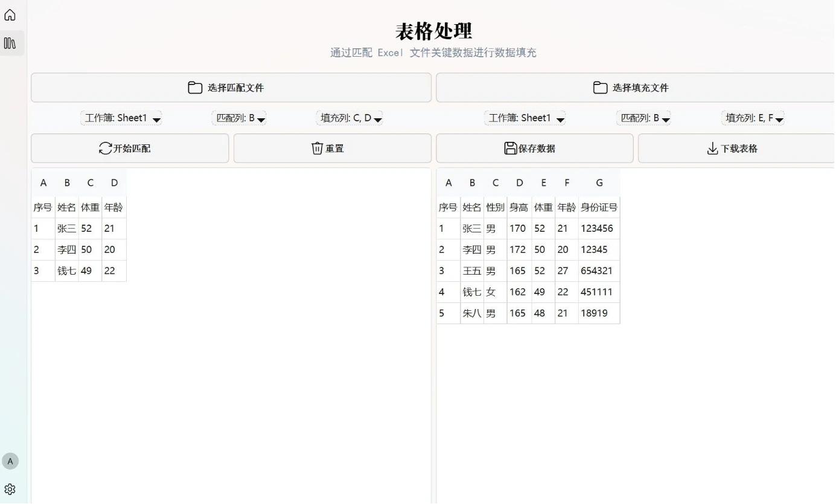Click 体重 header in left table
The width and height of the screenshot is (836, 504).
[x=90, y=208]
